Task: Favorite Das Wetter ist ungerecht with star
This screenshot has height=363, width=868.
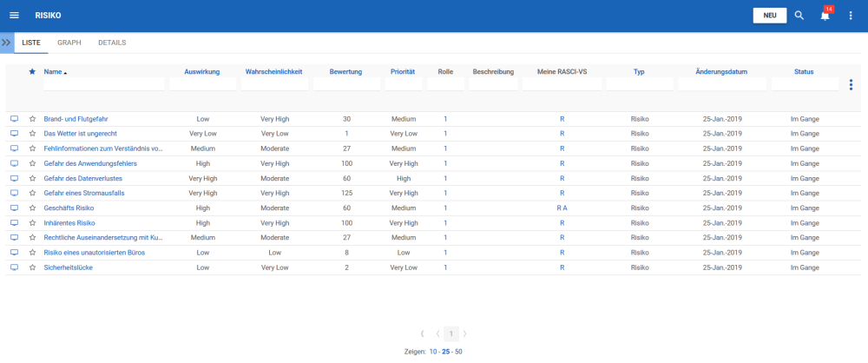Action: click(32, 134)
